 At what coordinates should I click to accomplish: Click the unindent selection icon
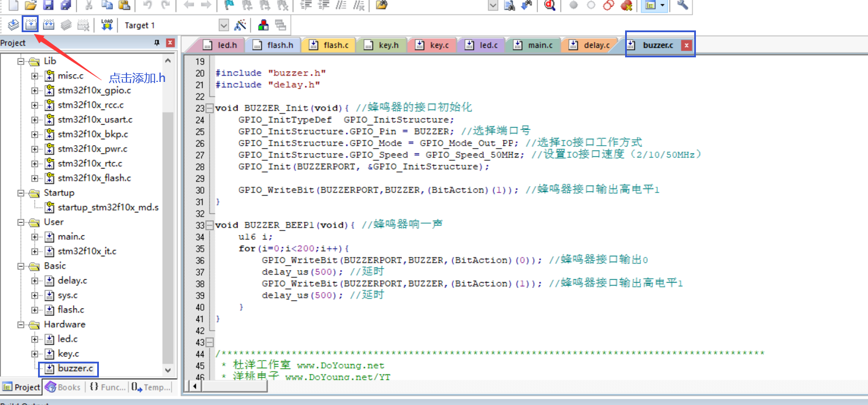(324, 5)
